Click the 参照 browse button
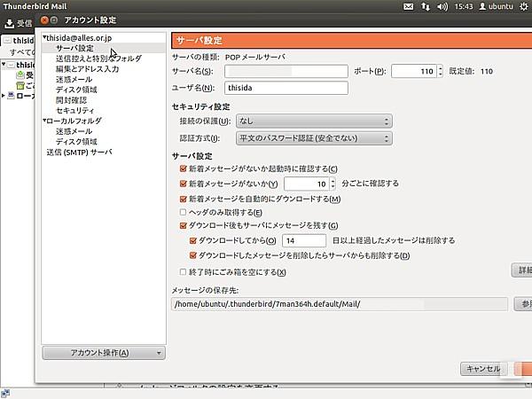Screen dimensions: 532x399 coord(523,304)
